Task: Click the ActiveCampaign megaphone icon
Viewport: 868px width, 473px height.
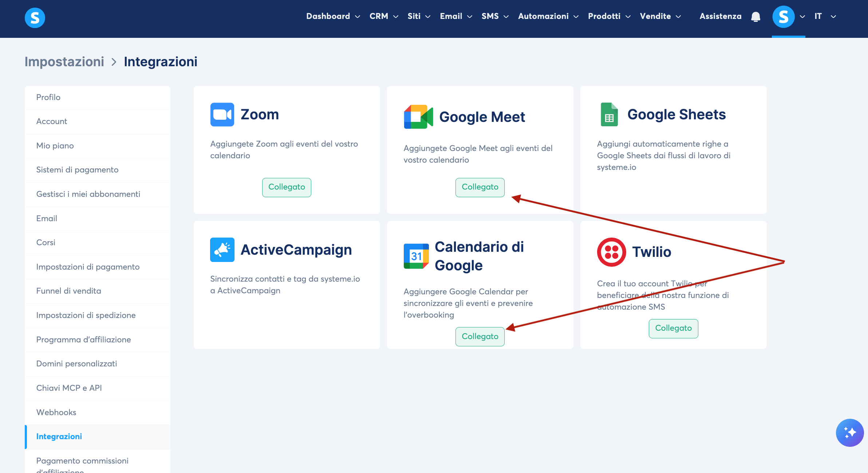Action: coord(222,250)
